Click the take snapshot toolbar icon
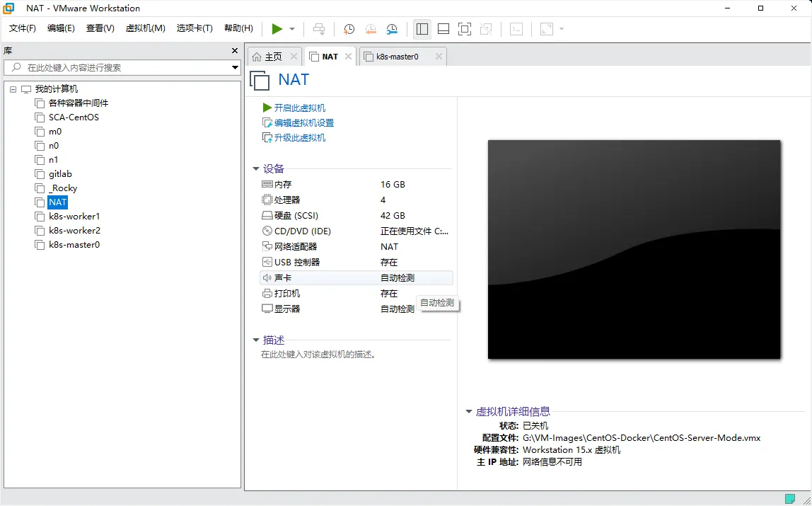This screenshot has height=506, width=812. pyautogui.click(x=349, y=29)
